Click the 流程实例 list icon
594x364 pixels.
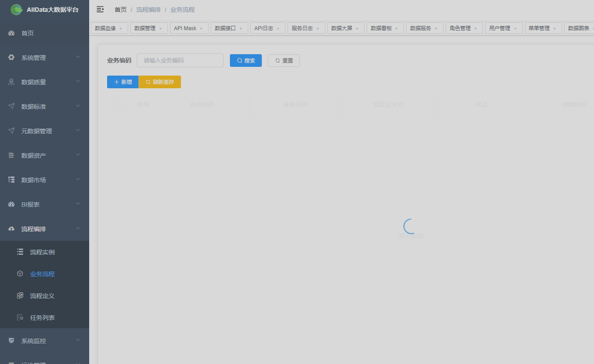click(x=20, y=252)
